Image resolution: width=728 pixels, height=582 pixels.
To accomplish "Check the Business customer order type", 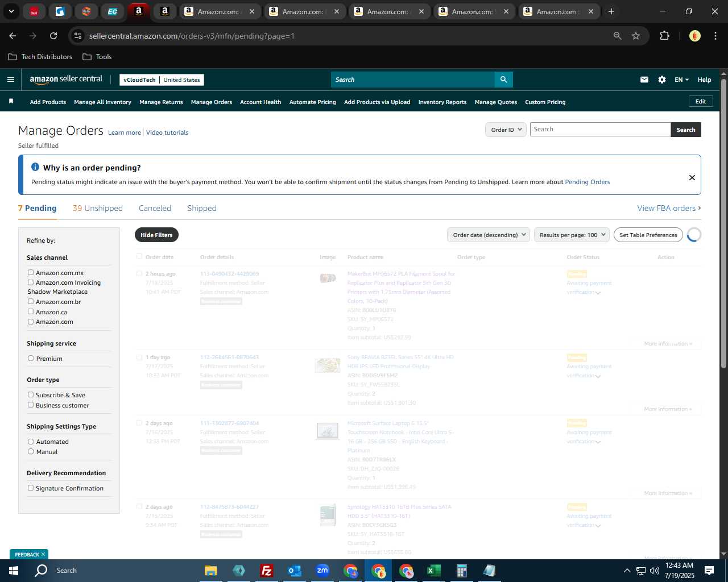I will pos(31,405).
